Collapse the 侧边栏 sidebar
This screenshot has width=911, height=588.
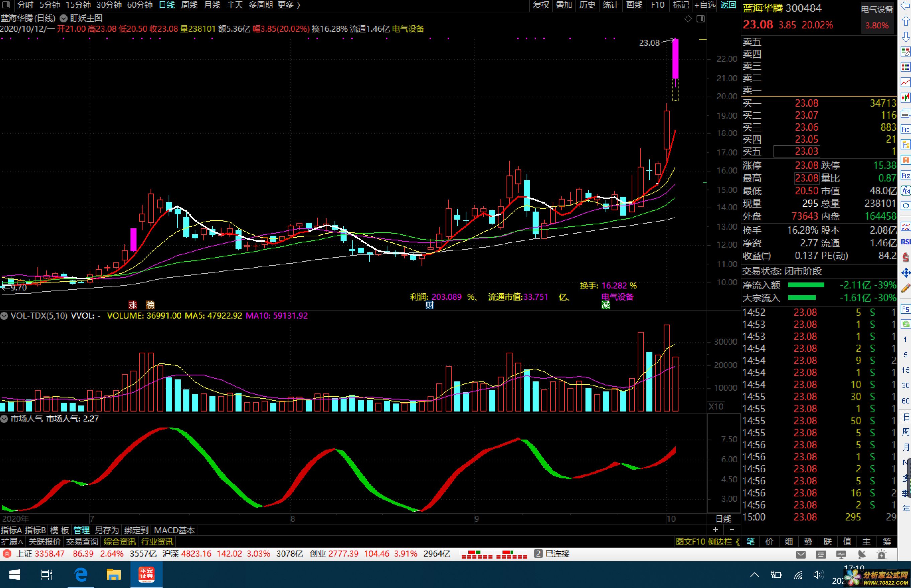point(724,542)
